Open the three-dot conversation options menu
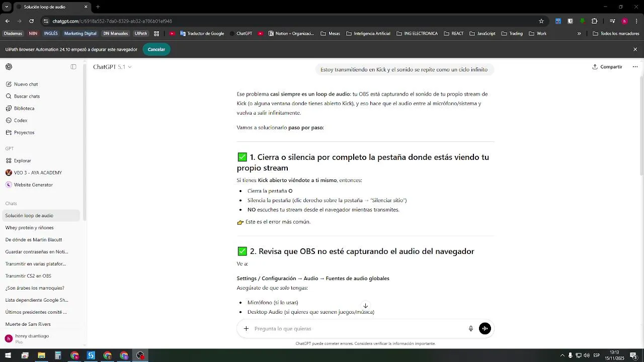644x362 pixels. [x=635, y=67]
